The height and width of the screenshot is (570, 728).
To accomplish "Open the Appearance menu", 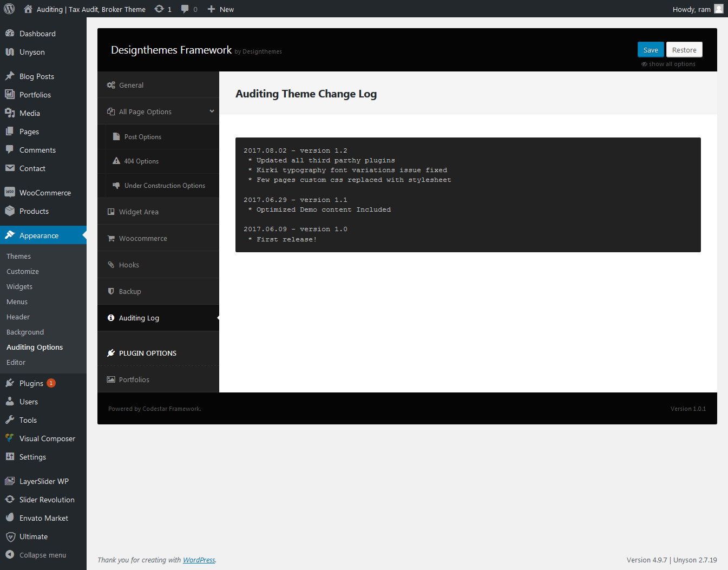I will coord(43,235).
